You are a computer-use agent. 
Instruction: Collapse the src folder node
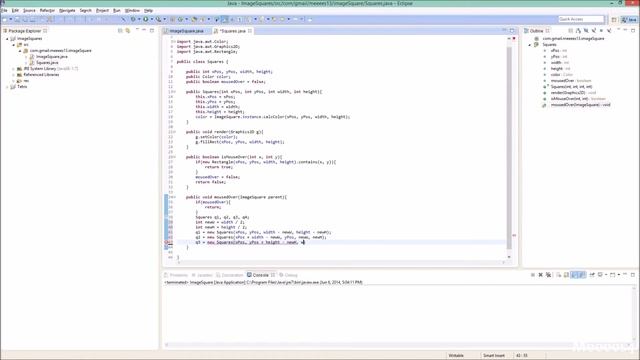(13, 45)
